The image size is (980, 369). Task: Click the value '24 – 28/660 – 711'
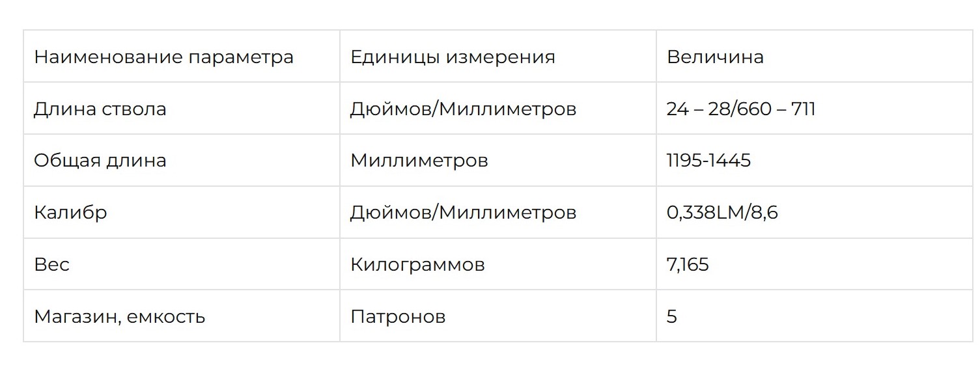pyautogui.click(x=741, y=109)
